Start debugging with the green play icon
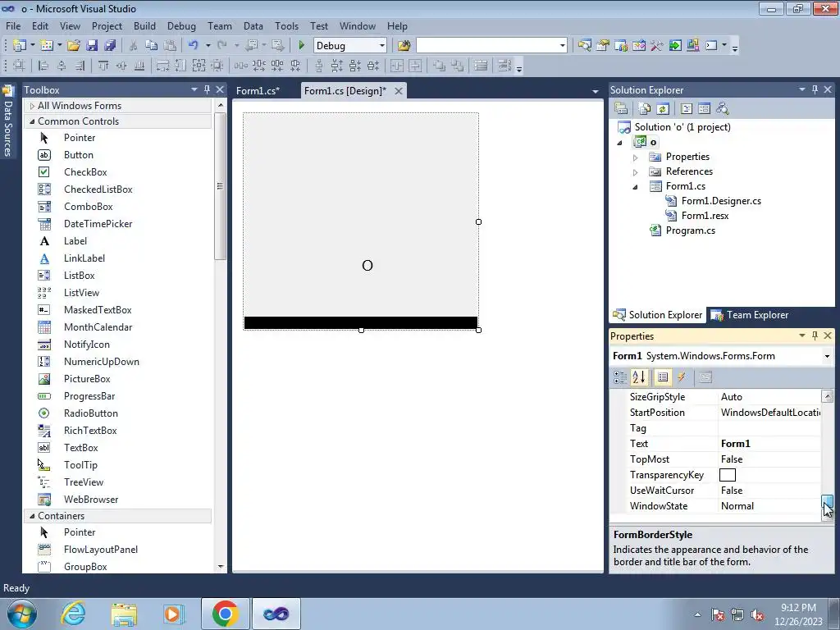840x630 pixels. tap(301, 46)
